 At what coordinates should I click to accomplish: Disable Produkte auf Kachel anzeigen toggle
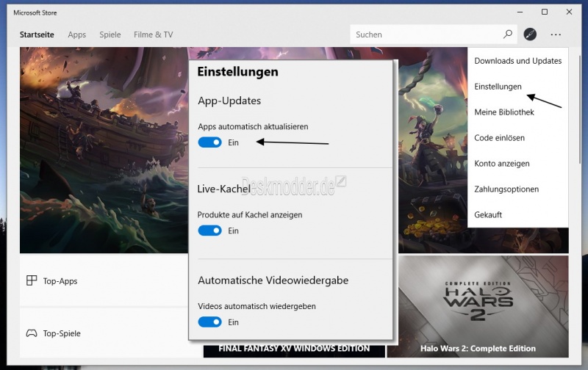209,231
